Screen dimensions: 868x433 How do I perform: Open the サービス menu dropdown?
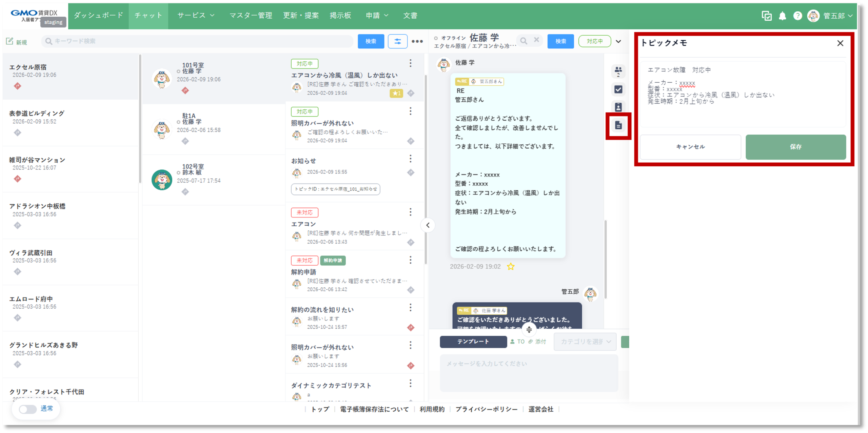(x=196, y=16)
